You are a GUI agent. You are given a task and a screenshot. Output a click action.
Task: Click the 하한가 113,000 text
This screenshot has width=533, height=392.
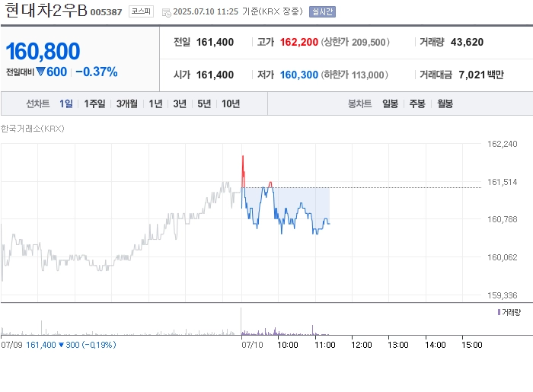[x=355, y=75]
